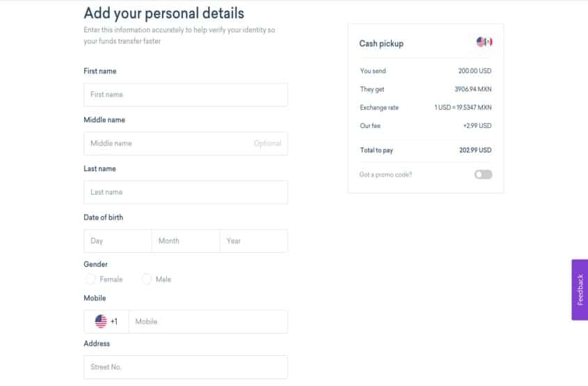Select the Male radio button
Image resolution: width=588 pixels, height=386 pixels.
pyautogui.click(x=147, y=279)
